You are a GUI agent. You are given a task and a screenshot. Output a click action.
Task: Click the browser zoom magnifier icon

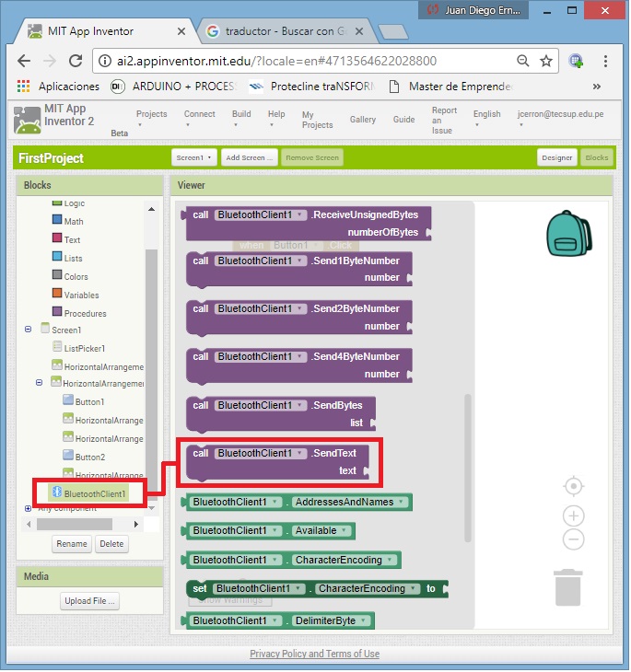coord(523,61)
